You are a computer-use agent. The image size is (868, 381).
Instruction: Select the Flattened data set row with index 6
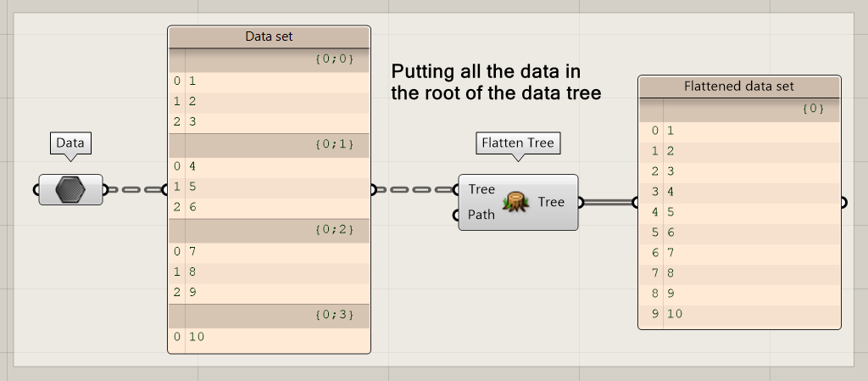tap(739, 253)
